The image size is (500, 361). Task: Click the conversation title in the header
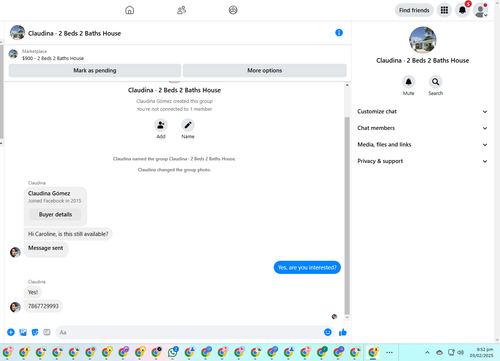(x=74, y=33)
